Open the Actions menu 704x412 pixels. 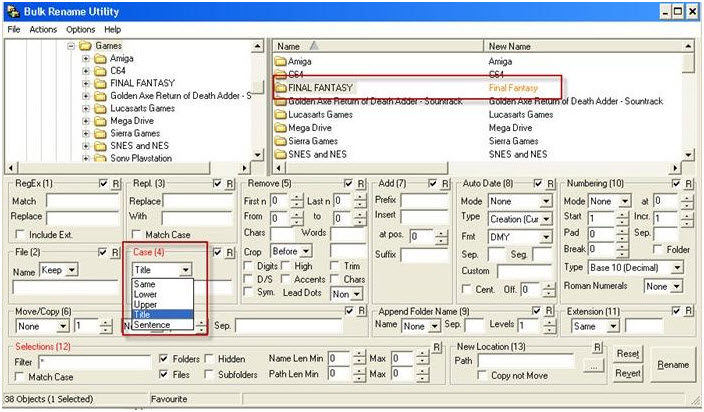click(43, 30)
